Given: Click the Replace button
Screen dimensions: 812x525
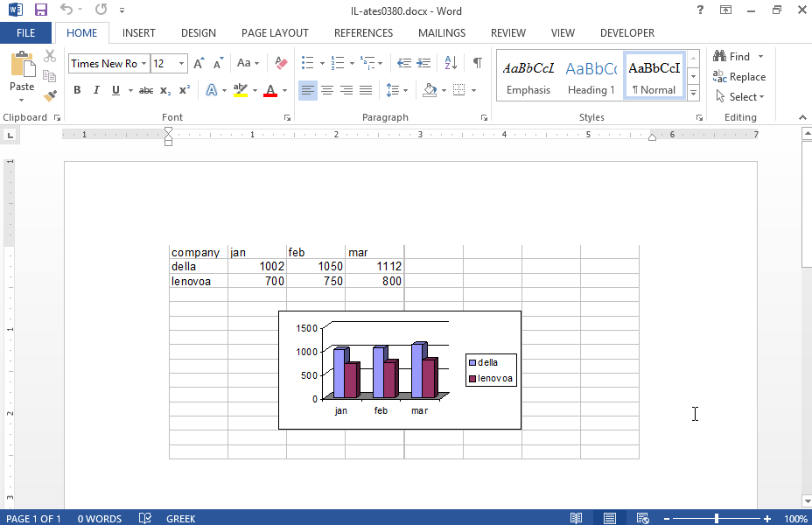Looking at the screenshot, I should [739, 77].
